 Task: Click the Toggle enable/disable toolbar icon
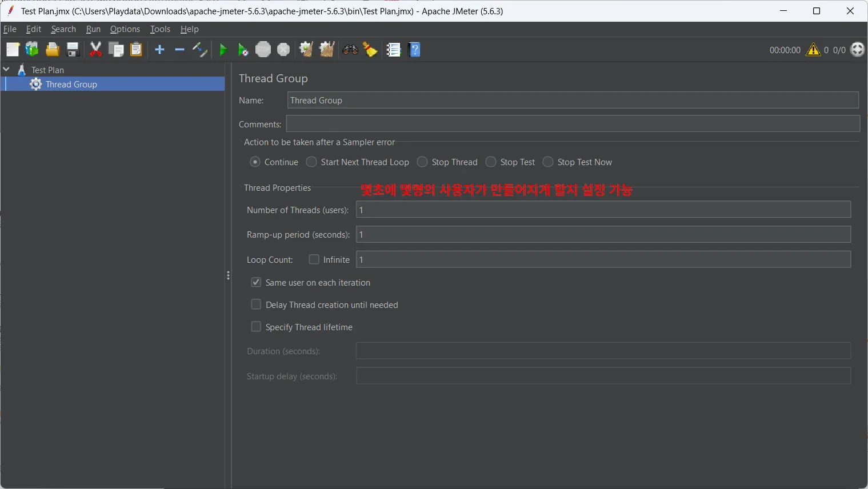coord(199,50)
